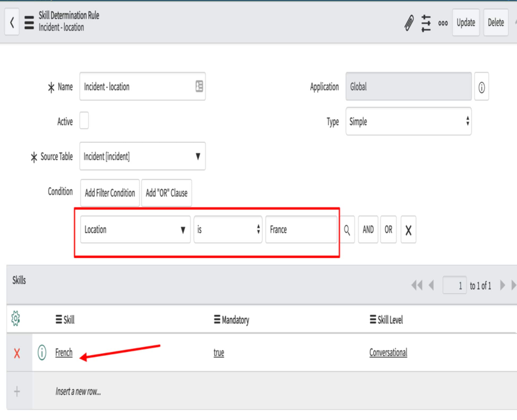The width and height of the screenshot is (517, 420).
Task: Preview the French skill record info icon
Action: point(42,353)
